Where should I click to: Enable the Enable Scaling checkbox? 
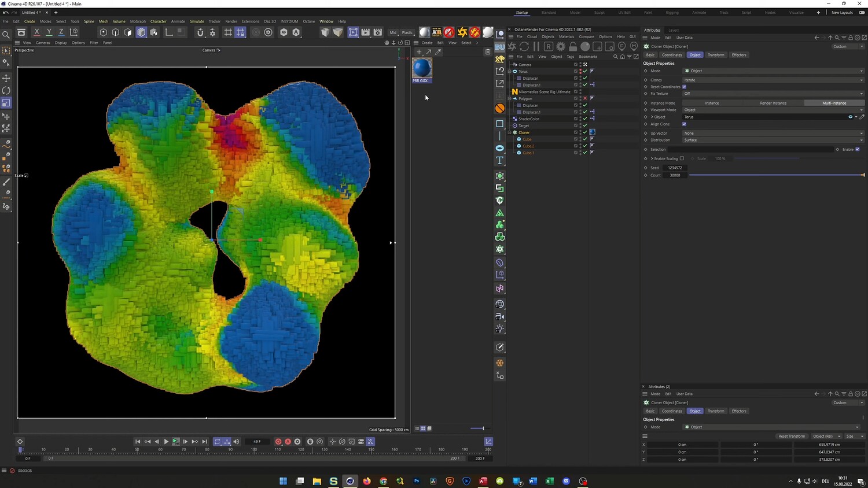682,158
